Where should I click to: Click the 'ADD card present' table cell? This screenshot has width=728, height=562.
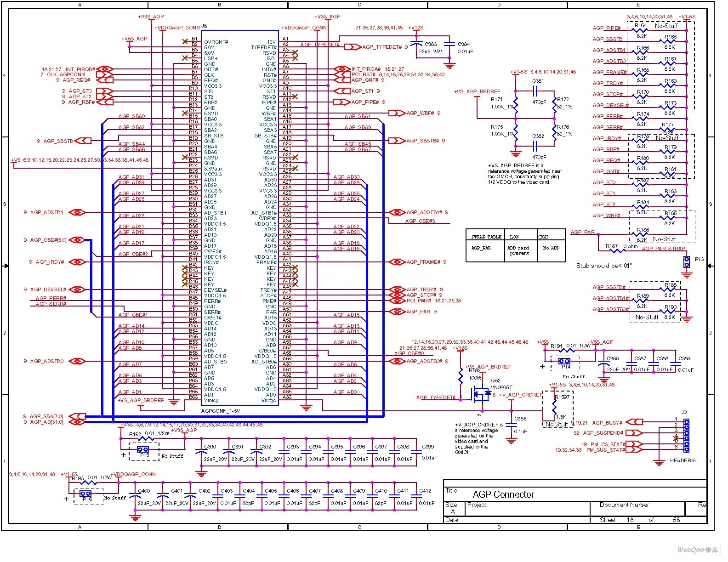(519, 250)
